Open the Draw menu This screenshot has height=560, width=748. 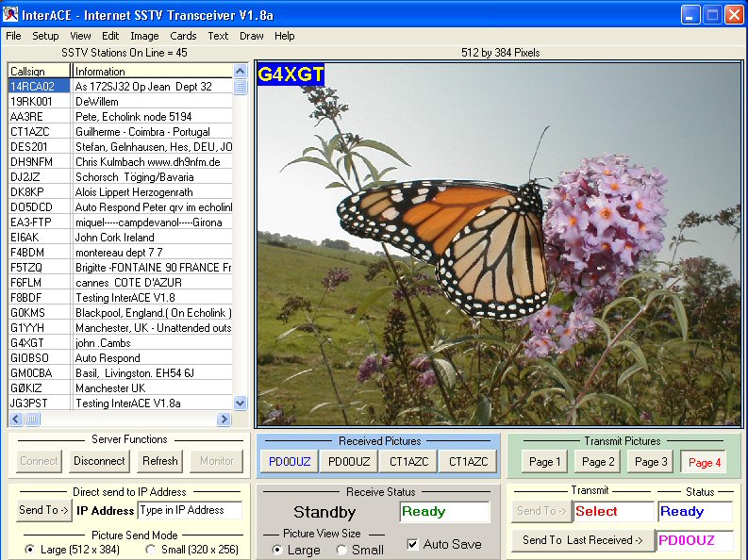[x=252, y=36]
